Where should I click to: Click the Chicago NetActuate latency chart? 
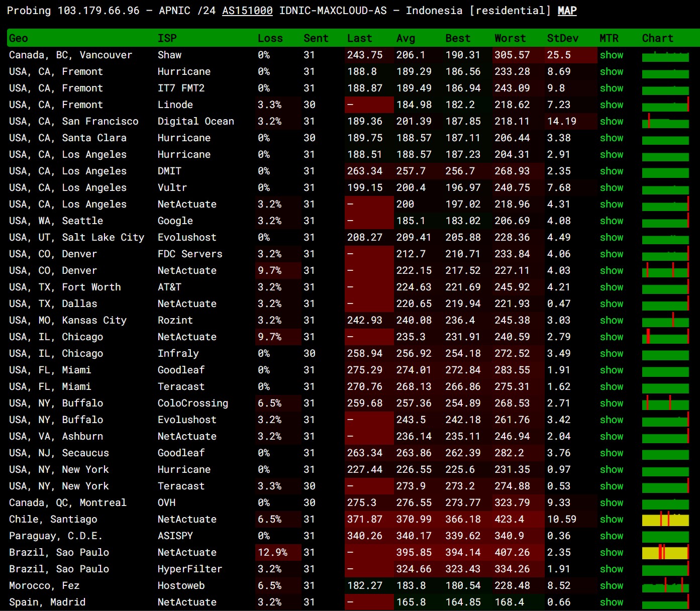point(665,337)
